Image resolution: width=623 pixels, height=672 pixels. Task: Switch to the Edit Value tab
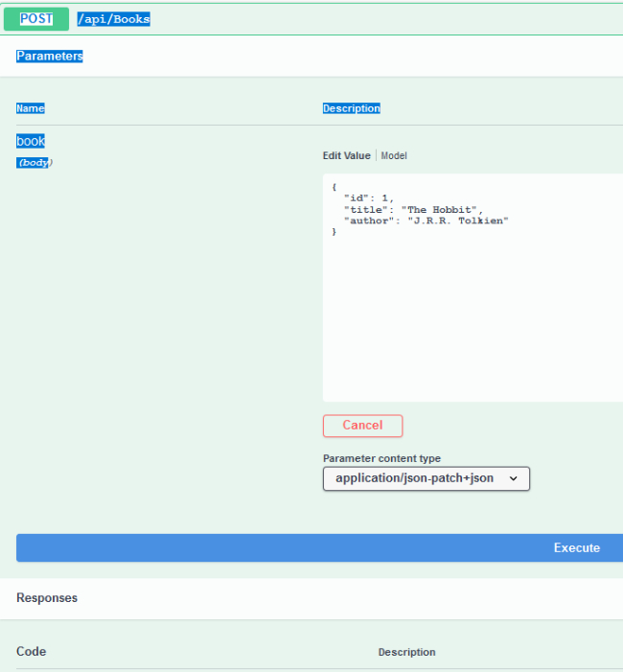pyautogui.click(x=346, y=155)
